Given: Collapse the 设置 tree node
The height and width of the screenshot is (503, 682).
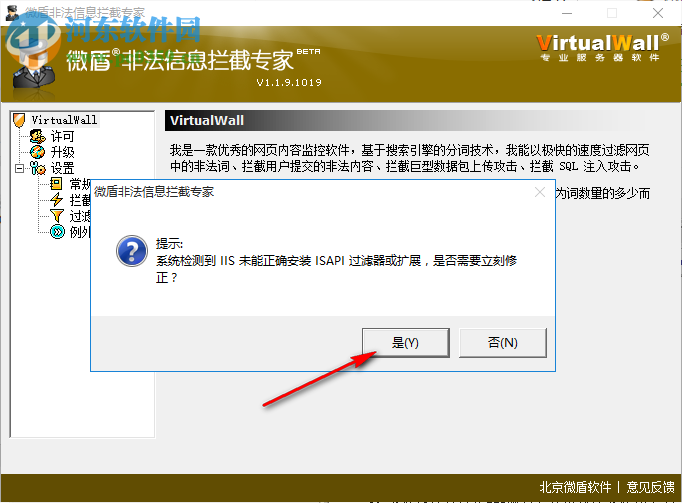Looking at the screenshot, I should [19, 168].
